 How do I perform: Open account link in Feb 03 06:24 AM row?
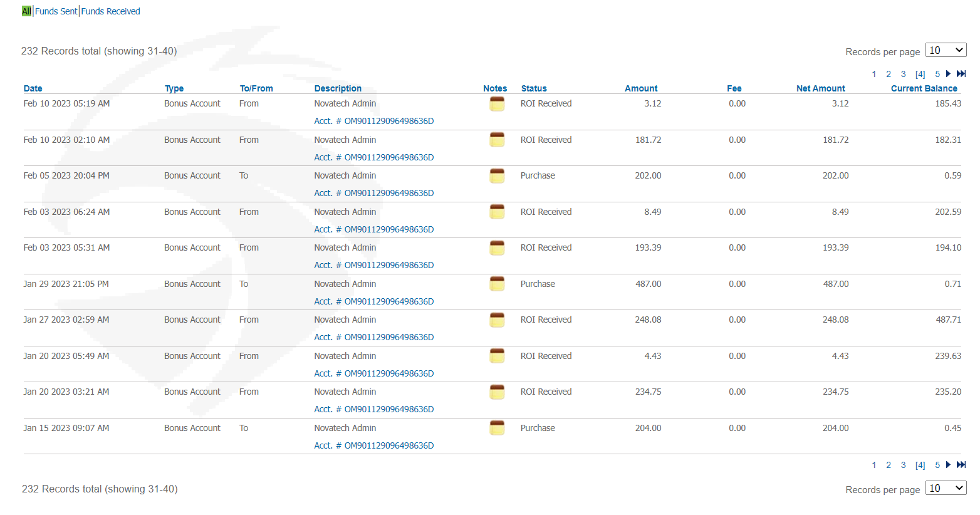[x=374, y=229]
